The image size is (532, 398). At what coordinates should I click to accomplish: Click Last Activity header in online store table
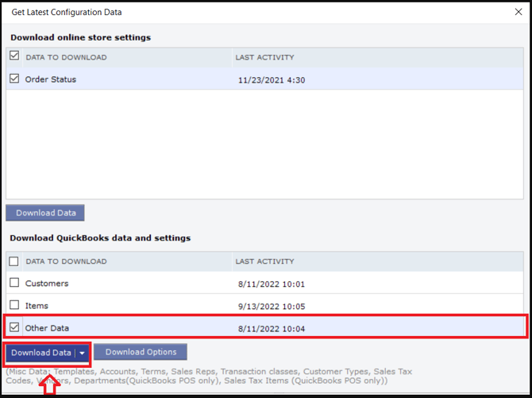tap(264, 57)
